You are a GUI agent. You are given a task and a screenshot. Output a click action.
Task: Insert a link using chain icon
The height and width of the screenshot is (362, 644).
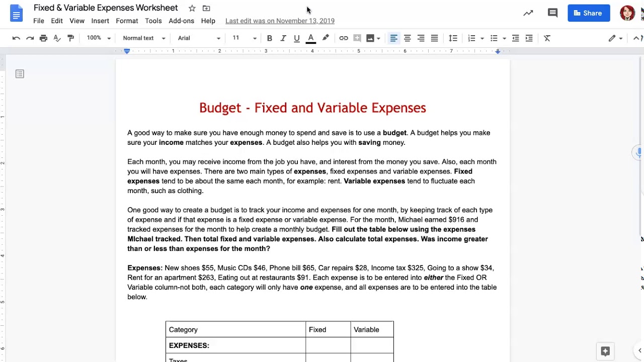(344, 38)
